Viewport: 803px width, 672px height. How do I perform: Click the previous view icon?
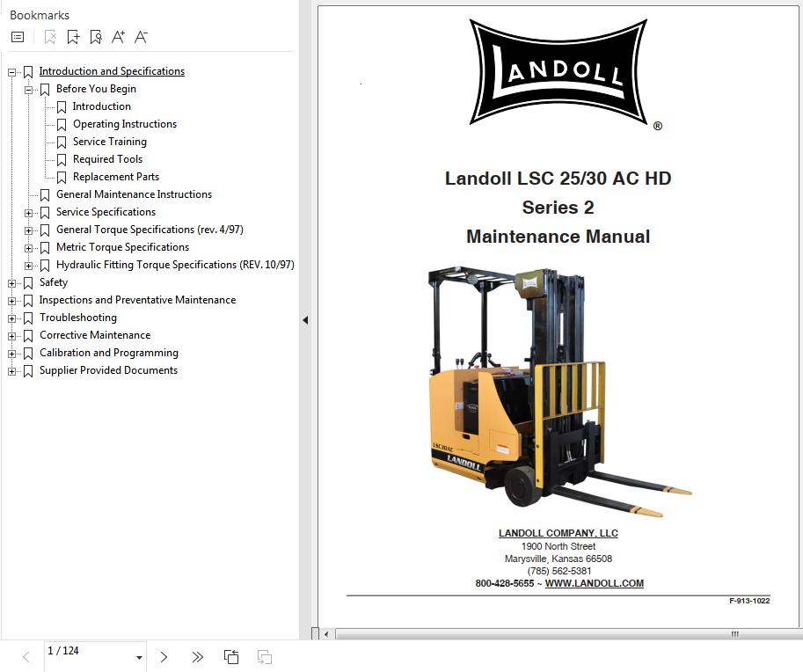[231, 657]
